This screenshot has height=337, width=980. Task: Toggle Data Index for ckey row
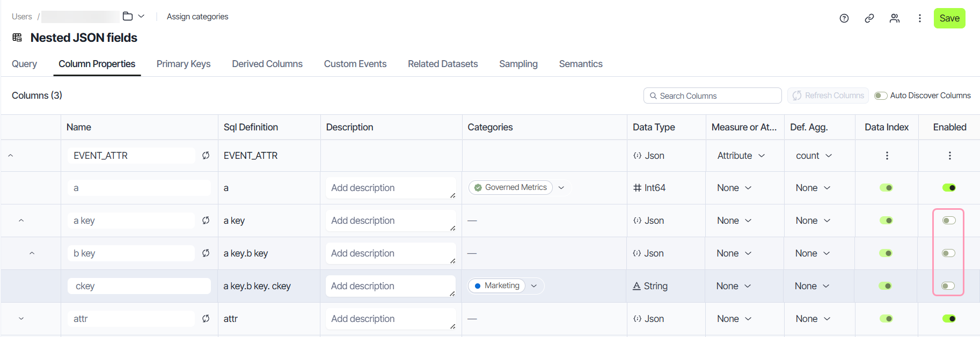click(x=885, y=286)
